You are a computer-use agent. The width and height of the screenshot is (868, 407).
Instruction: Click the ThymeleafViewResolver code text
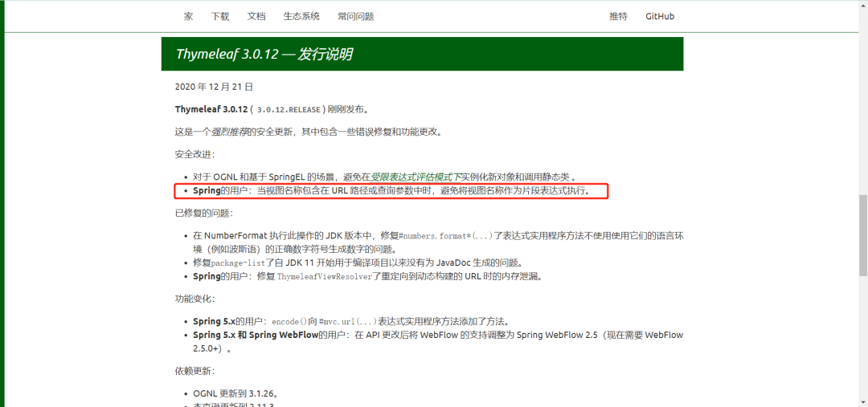pyautogui.click(x=325, y=276)
